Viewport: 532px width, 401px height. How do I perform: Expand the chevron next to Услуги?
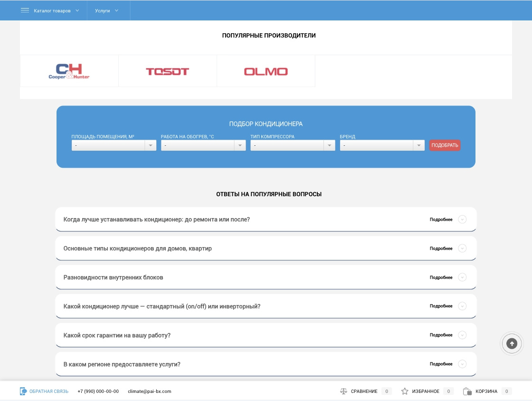116,10
